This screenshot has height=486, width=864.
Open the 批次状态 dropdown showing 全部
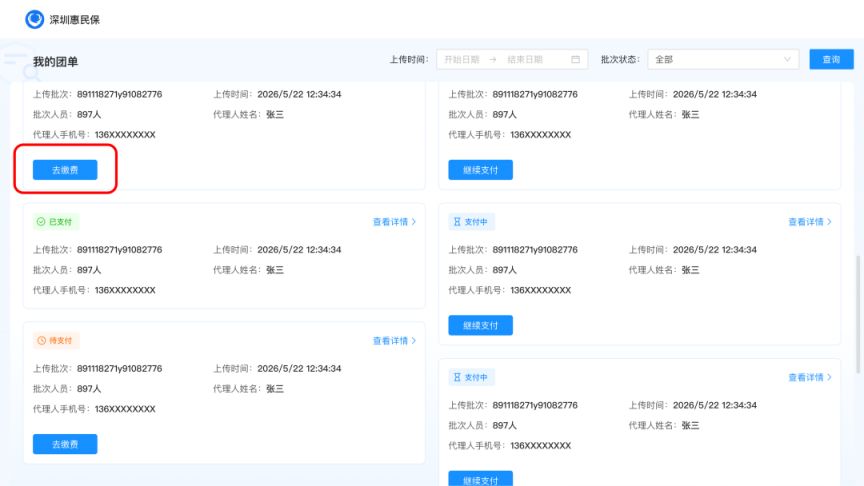[723, 60]
